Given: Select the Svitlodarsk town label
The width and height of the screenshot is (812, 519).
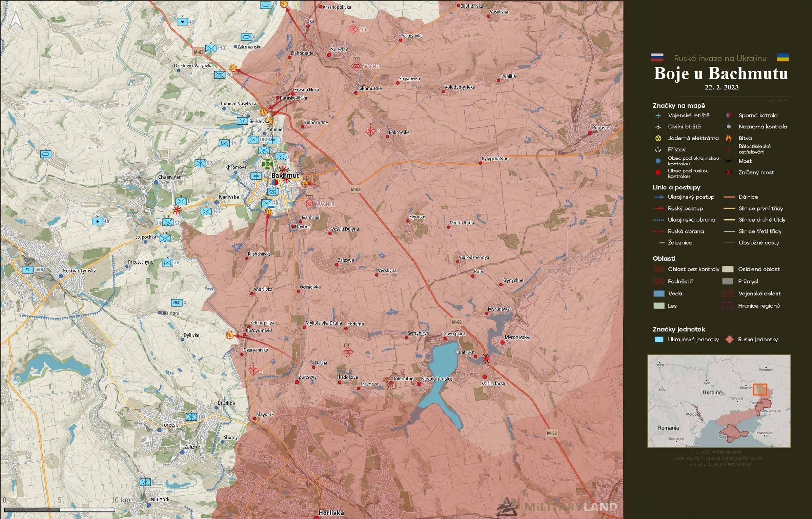Looking at the screenshot, I should (493, 384).
